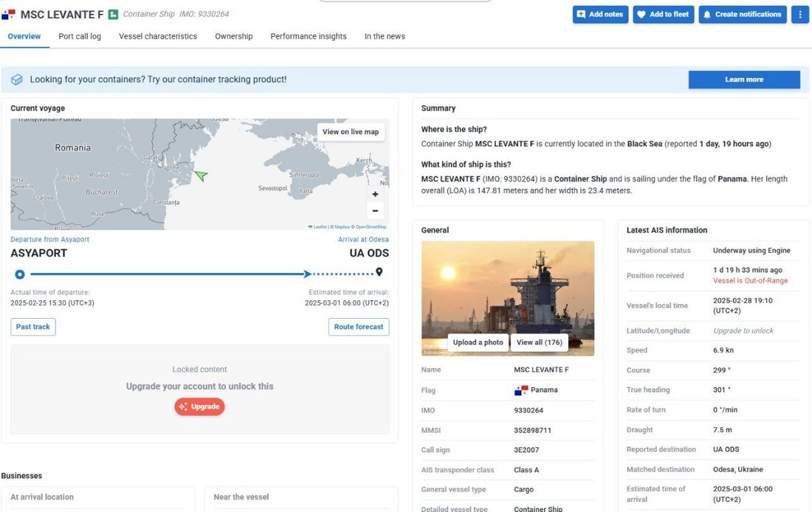Click Upload a photo
Viewport: 812px width, 512px height.
[478, 342]
